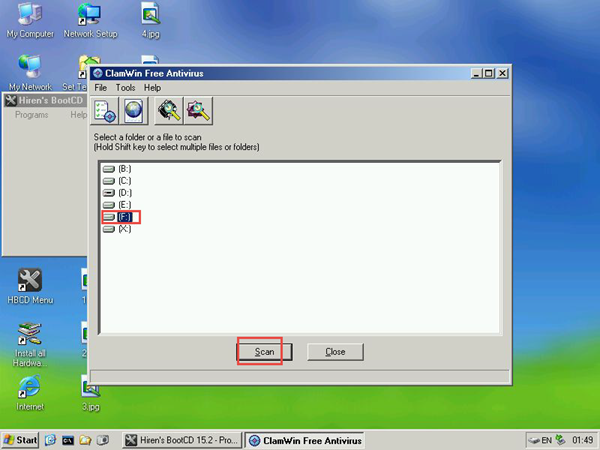Click the last quick launch icon

coord(103,440)
